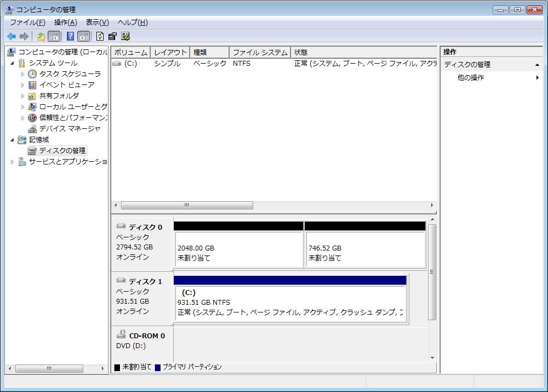Open the ファイル(F) menu
Viewport: 548px width, 392px height.
tap(27, 22)
